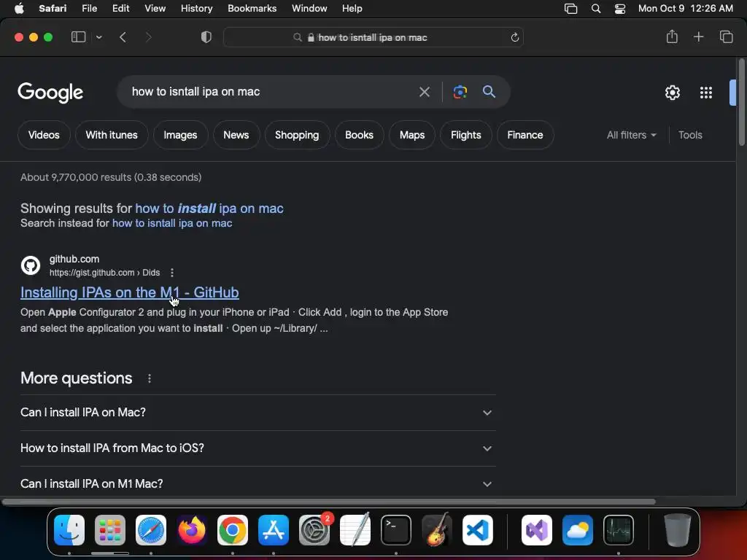
Task: Switch to Flights results
Action: [x=466, y=135]
